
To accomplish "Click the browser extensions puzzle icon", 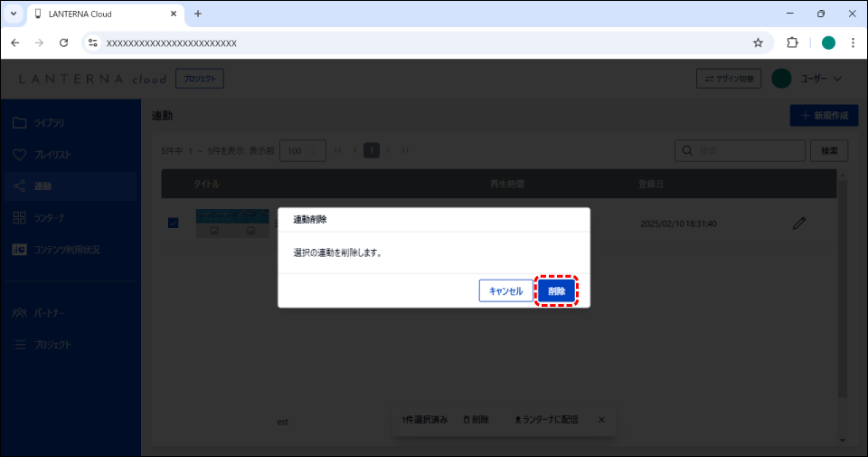I will pyautogui.click(x=793, y=43).
